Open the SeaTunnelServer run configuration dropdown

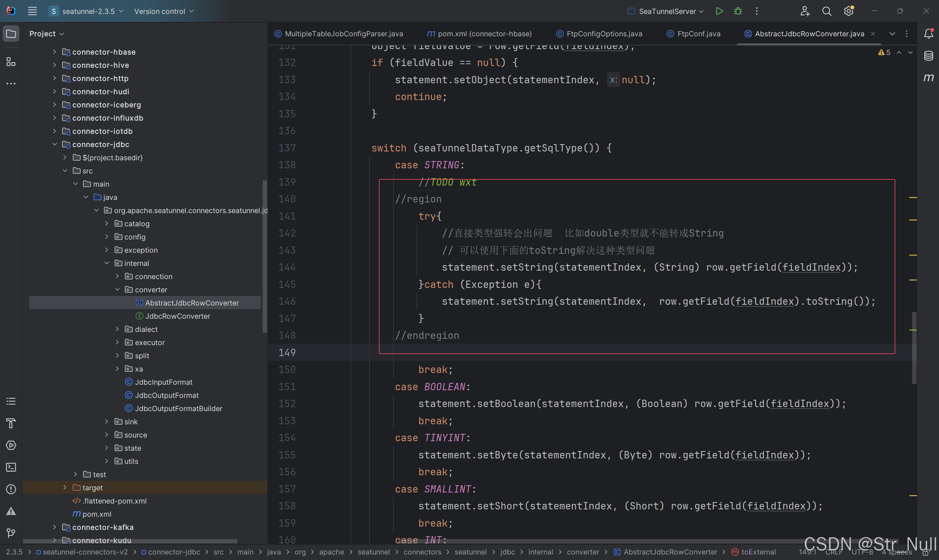[x=667, y=11]
